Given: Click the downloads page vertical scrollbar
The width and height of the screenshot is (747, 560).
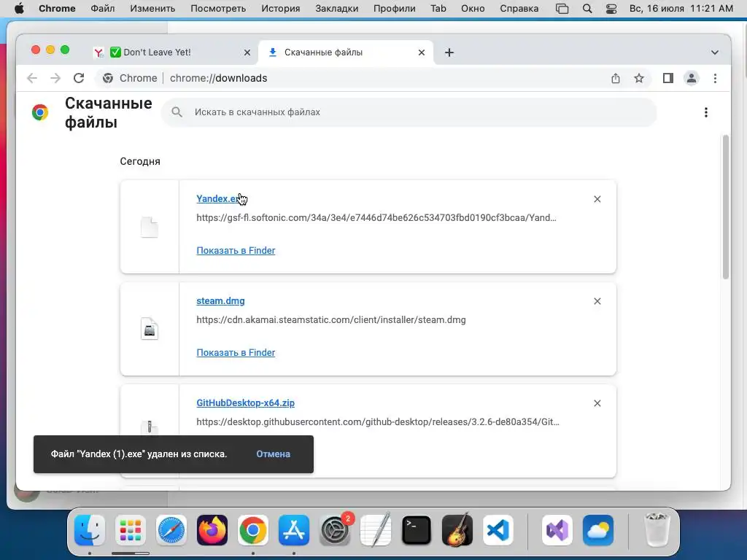Looking at the screenshot, I should (x=726, y=207).
